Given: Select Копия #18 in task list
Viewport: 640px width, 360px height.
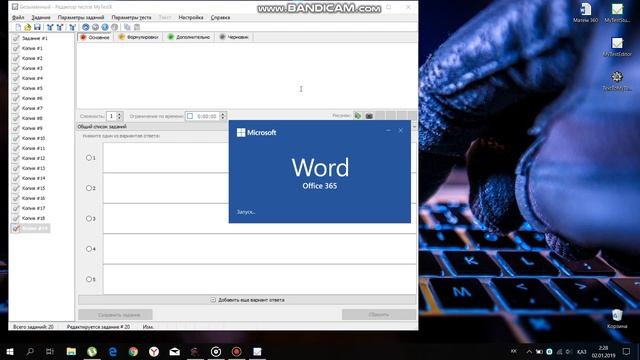Looking at the screenshot, I should tap(33, 218).
